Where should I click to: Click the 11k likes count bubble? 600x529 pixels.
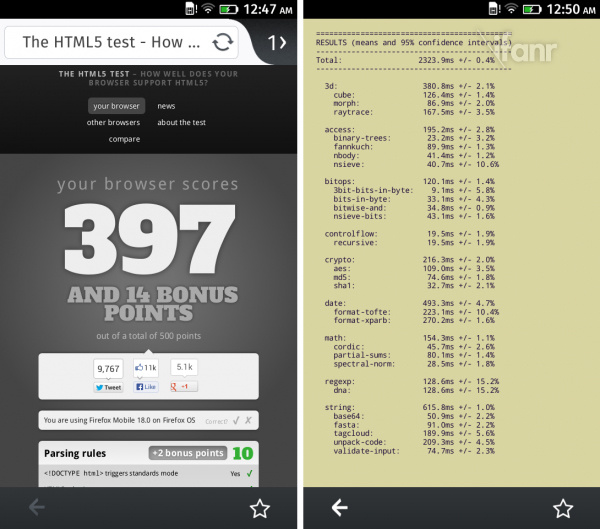[146, 368]
